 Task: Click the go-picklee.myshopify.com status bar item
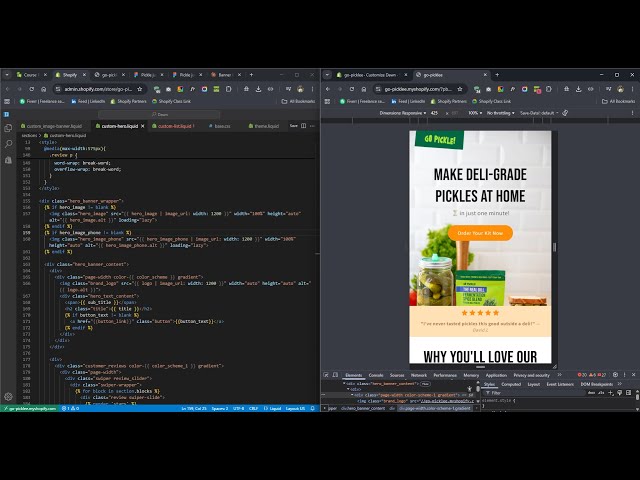(x=29, y=408)
